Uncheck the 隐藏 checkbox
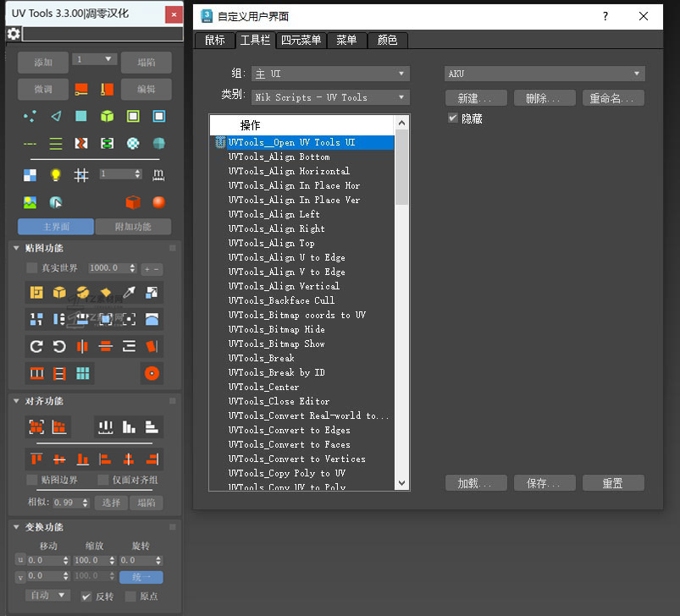 pyautogui.click(x=453, y=118)
